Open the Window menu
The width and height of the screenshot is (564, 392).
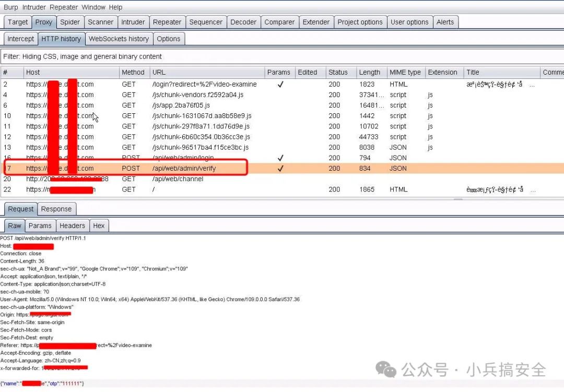[x=93, y=7]
